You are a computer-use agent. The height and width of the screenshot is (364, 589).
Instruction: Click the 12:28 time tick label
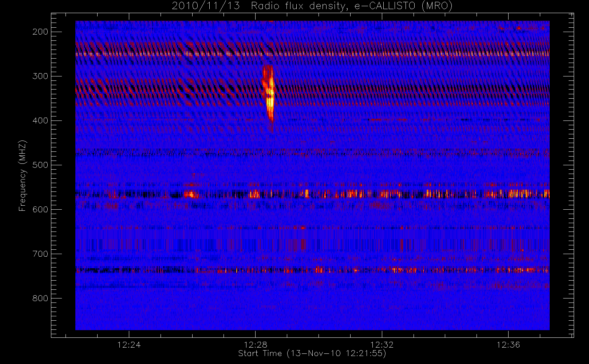(256, 345)
